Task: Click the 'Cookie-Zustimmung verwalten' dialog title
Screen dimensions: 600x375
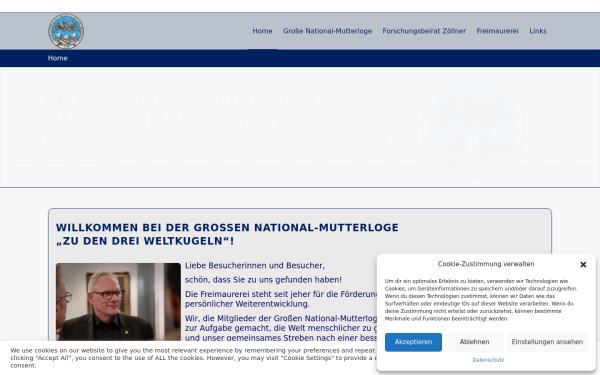Action: click(486, 264)
